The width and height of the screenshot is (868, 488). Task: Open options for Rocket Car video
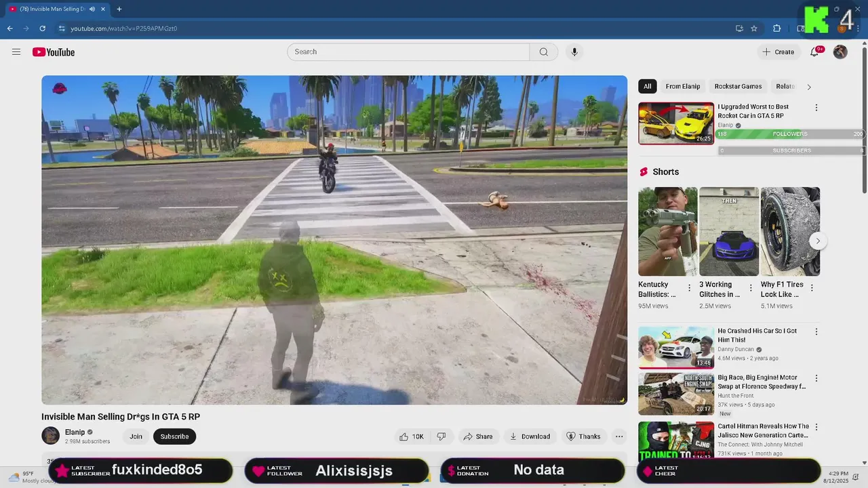816,108
